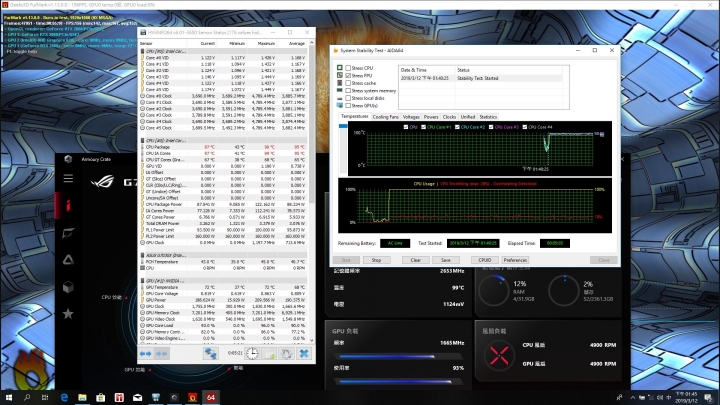
Task: Open Armoury Crate cube icon in sidebar
Action: pos(68,287)
